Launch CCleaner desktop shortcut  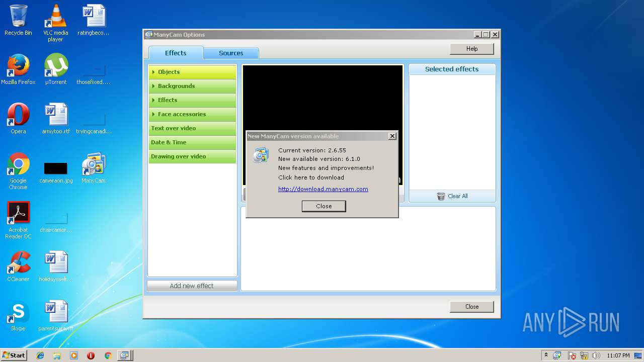click(x=18, y=267)
